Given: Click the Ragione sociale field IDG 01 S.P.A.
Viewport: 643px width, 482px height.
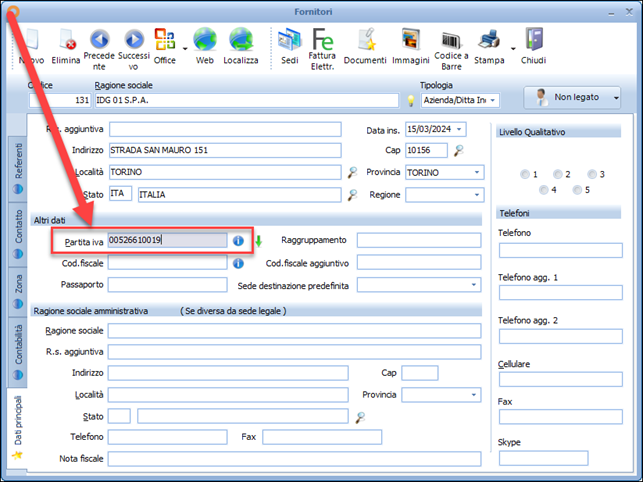Looking at the screenshot, I should (247, 101).
